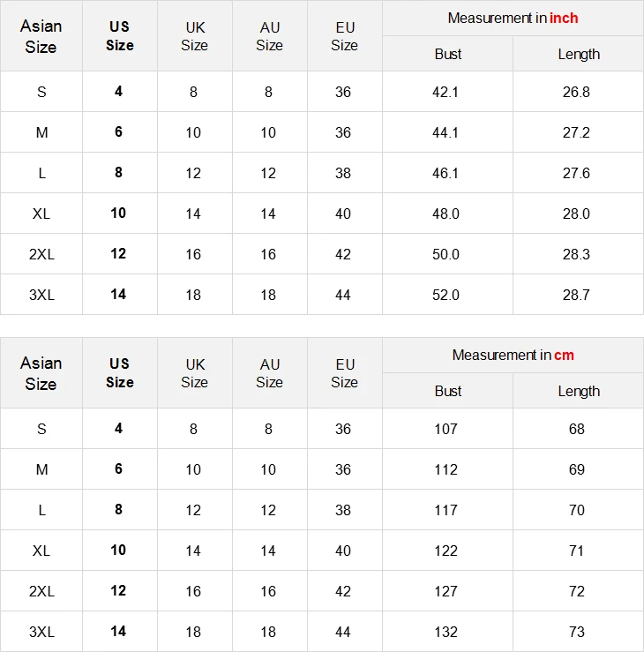Click the 127 bust value for 2XL
The image size is (644, 652).
coord(447,591)
